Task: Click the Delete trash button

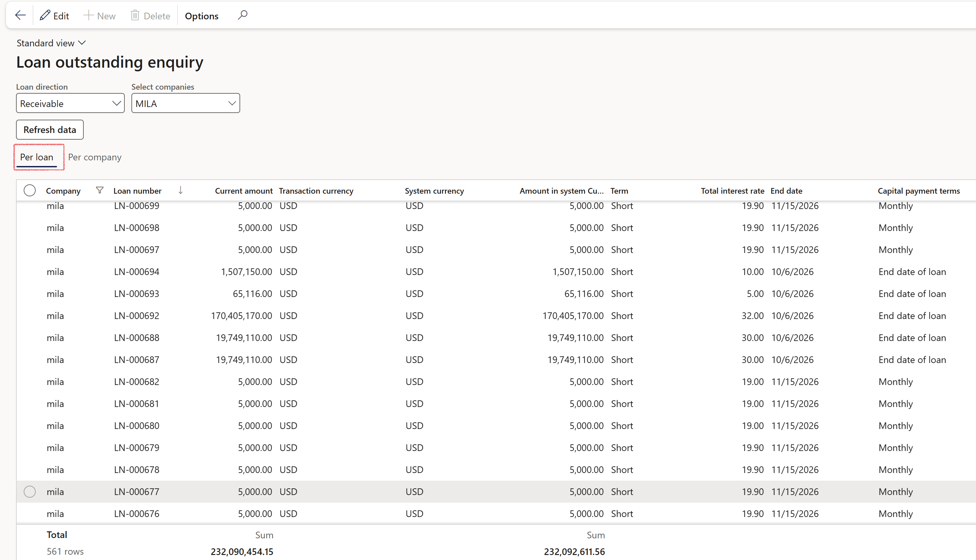Action: (150, 16)
